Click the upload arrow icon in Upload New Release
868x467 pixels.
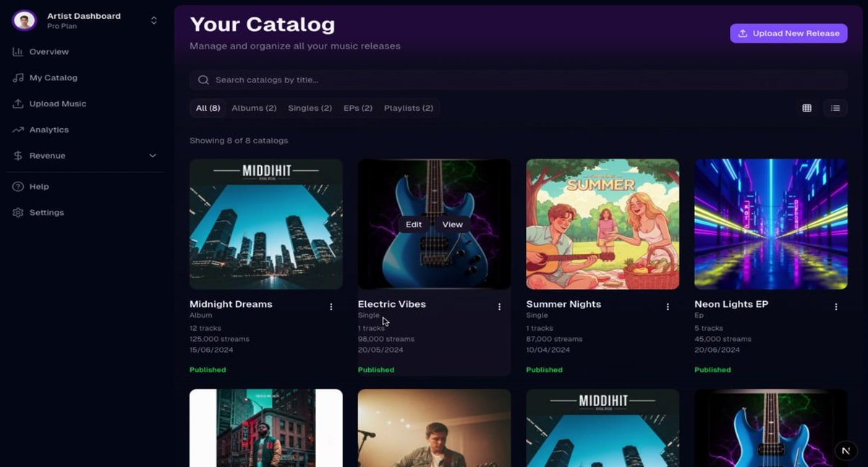tap(743, 33)
